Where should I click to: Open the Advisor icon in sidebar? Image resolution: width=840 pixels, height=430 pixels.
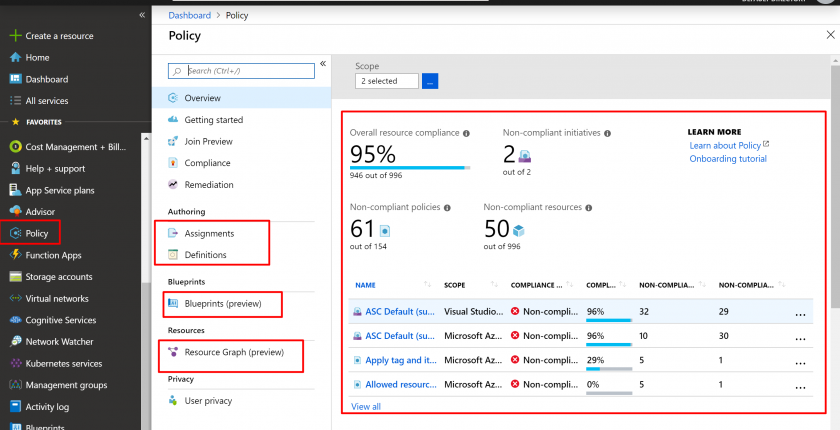15,211
